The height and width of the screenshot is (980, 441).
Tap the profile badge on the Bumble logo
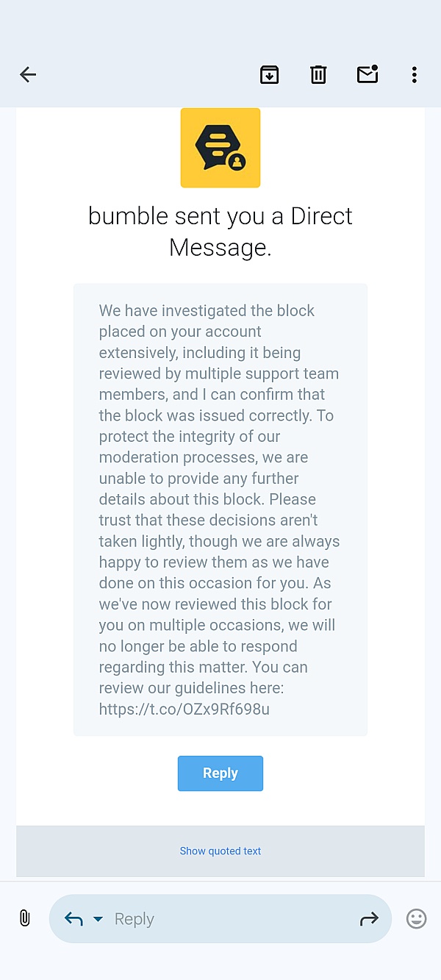point(237,162)
